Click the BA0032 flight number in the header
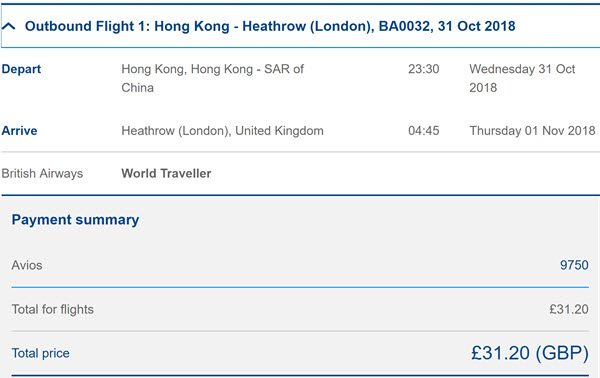This screenshot has width=600, height=378. [x=404, y=26]
